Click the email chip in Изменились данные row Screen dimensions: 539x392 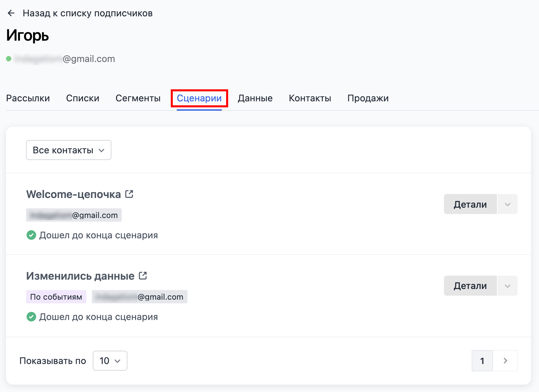(x=139, y=297)
